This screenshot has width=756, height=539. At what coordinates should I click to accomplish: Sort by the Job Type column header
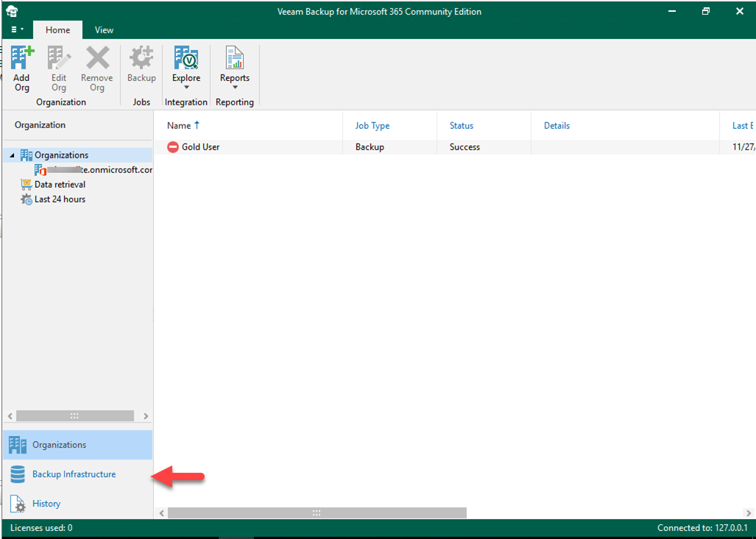372,126
